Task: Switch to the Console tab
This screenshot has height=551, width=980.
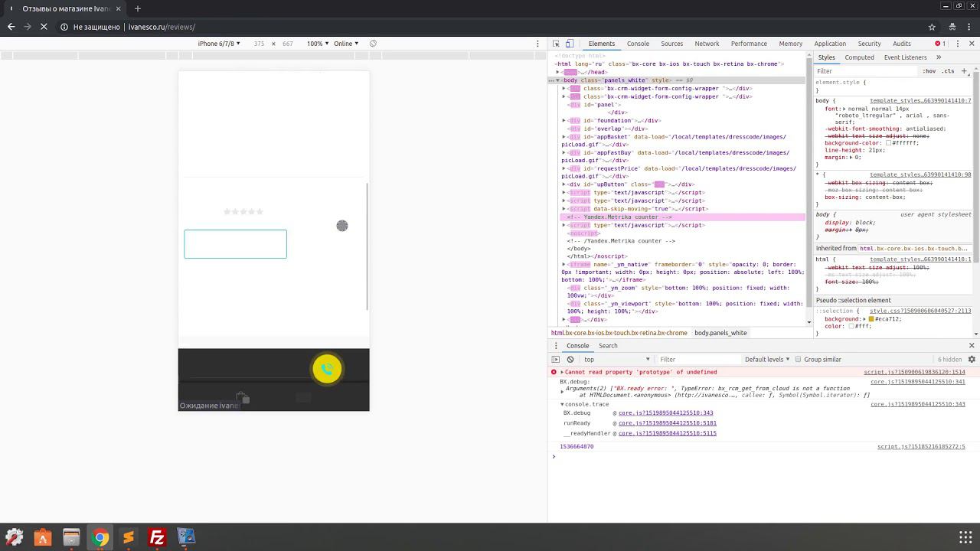Action: click(x=638, y=44)
